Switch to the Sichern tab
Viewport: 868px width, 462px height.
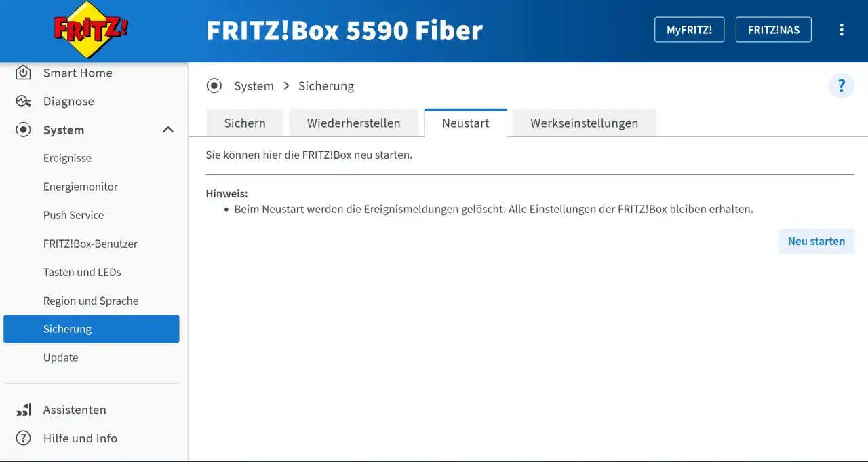245,123
